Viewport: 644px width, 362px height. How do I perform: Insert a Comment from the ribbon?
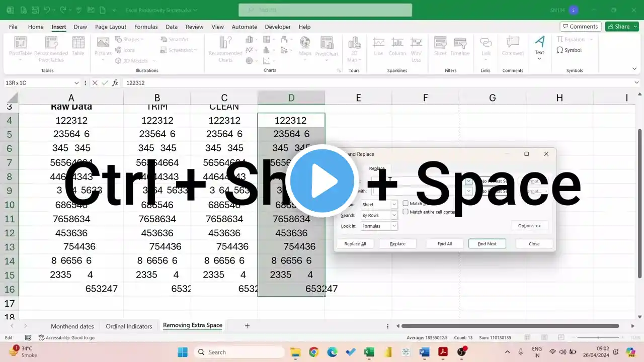coord(513,46)
